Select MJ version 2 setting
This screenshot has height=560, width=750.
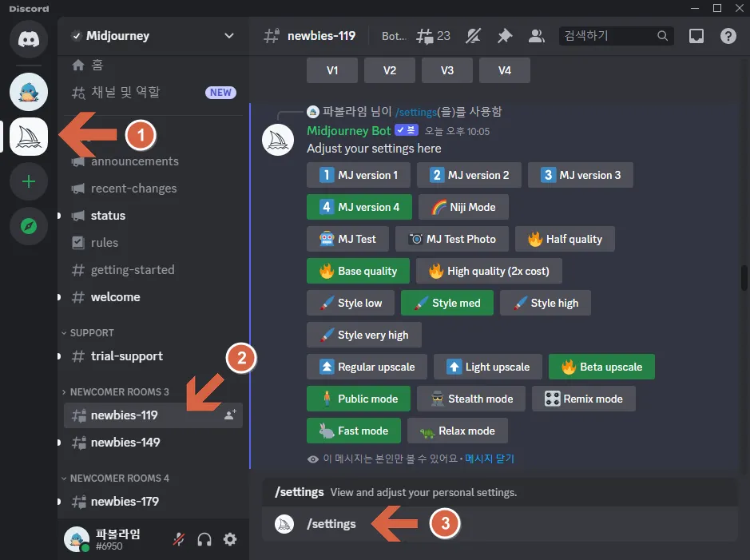point(469,175)
